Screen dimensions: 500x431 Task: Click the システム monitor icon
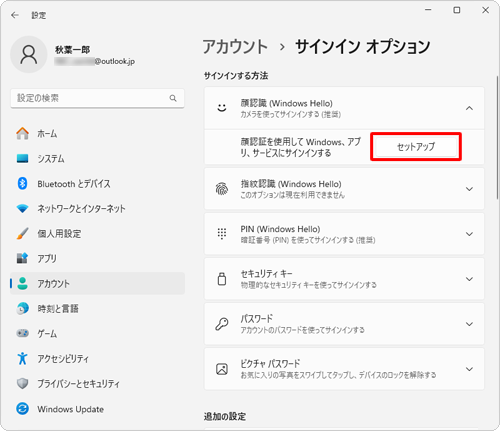pos(22,159)
